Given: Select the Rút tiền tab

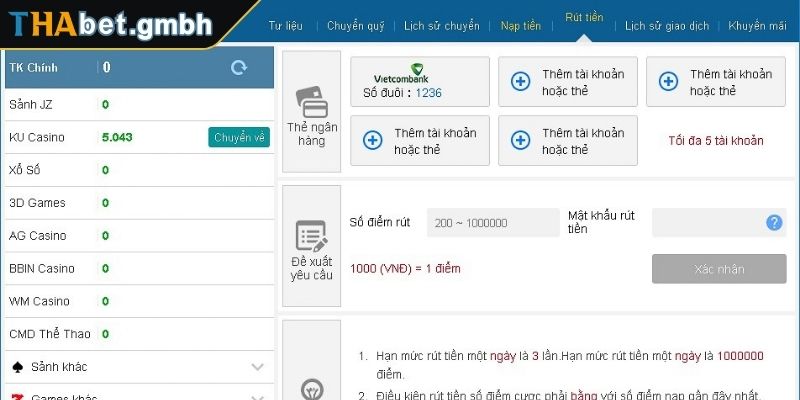Looking at the screenshot, I should [x=584, y=17].
